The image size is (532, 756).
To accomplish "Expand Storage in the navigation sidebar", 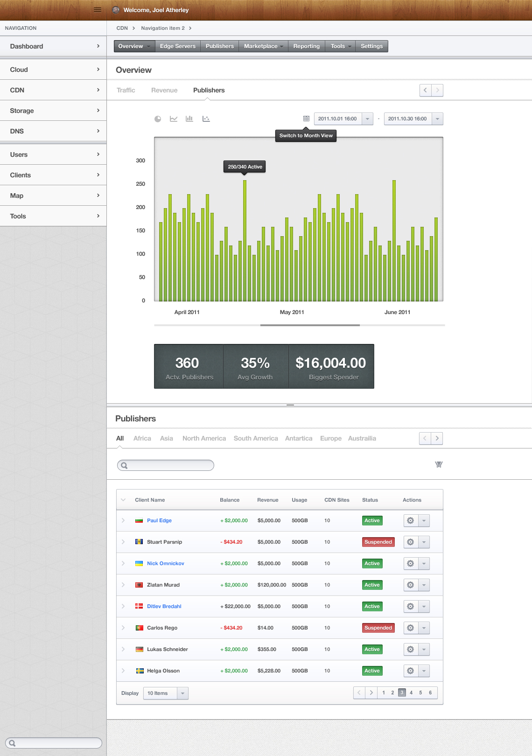I will tap(53, 111).
